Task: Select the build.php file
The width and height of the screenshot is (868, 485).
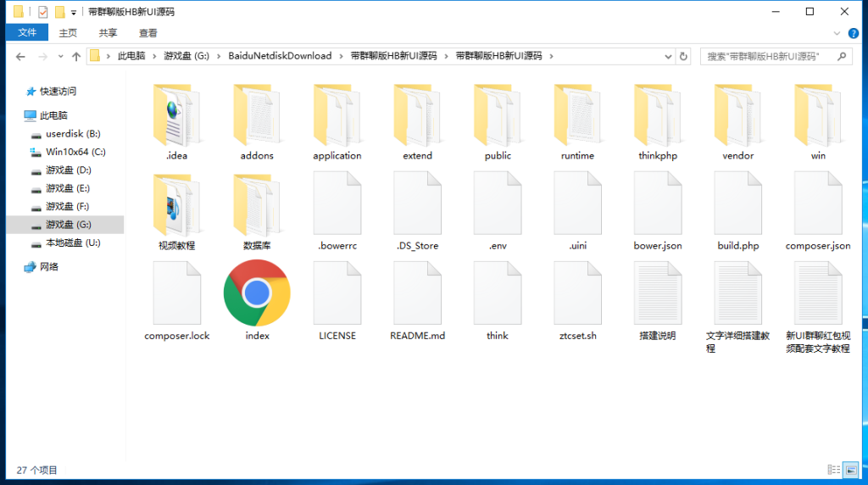Action: coord(738,211)
